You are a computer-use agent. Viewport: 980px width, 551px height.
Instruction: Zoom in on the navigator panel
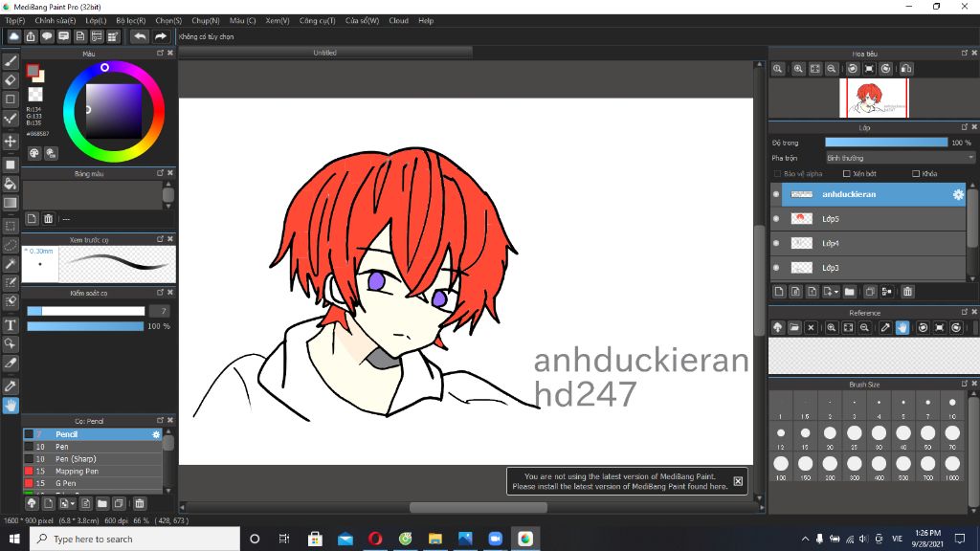pyautogui.click(x=798, y=69)
